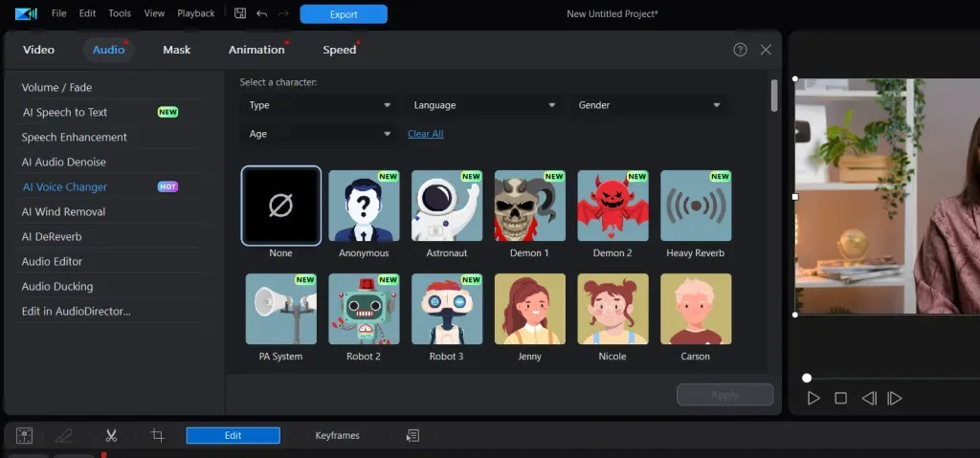The width and height of the screenshot is (980, 458).
Task: Select the Robot 3 voice character
Action: [447, 309]
